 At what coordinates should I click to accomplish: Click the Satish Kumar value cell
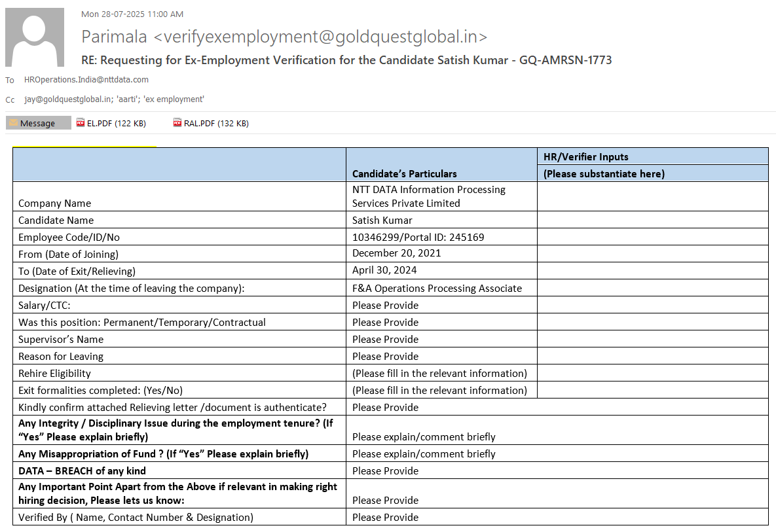tap(441, 220)
